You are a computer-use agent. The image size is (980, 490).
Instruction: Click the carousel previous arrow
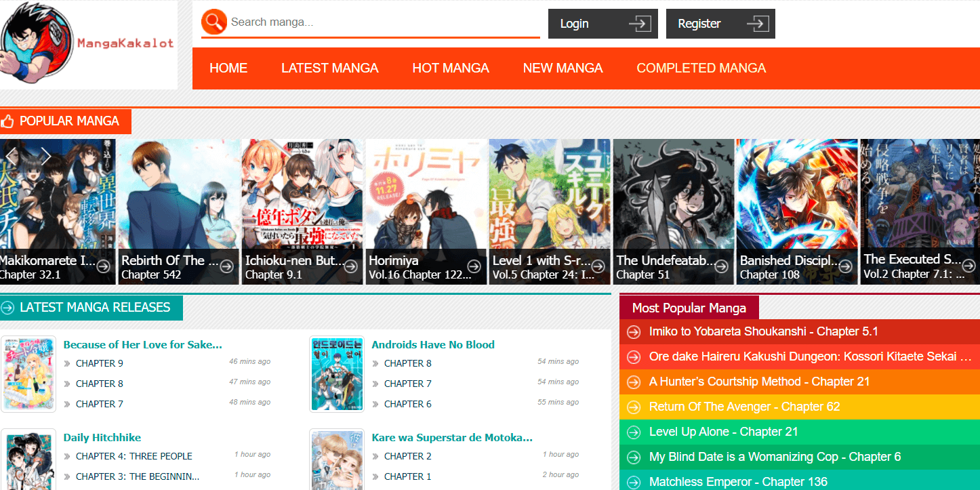point(12,157)
